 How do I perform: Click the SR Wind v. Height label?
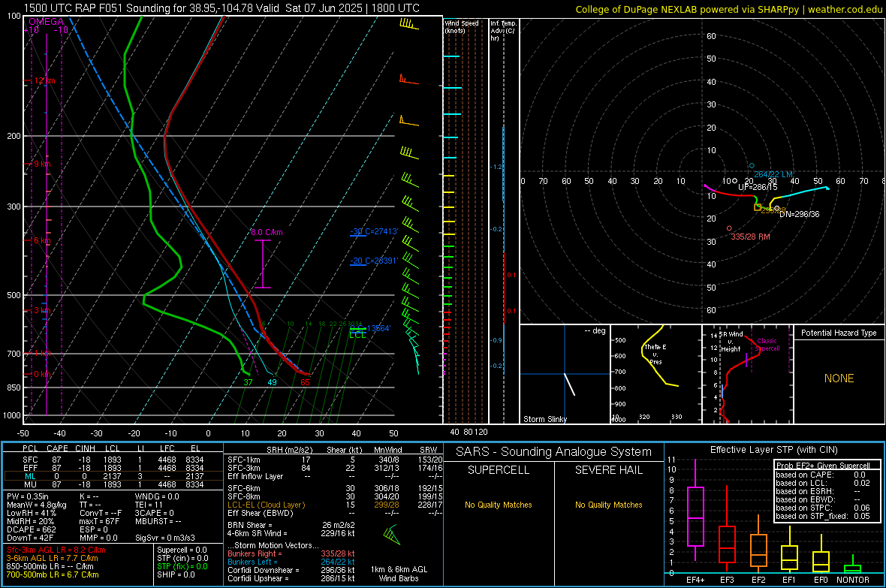(731, 342)
